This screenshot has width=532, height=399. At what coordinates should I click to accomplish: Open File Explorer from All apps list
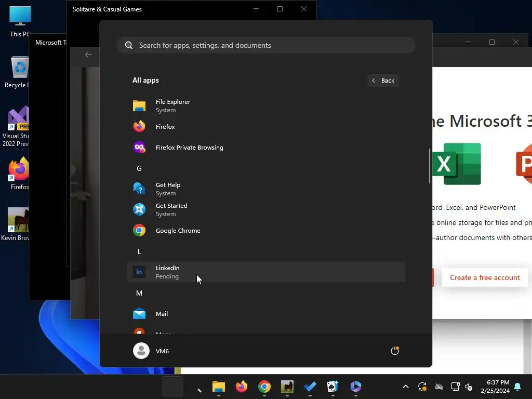tap(266, 106)
